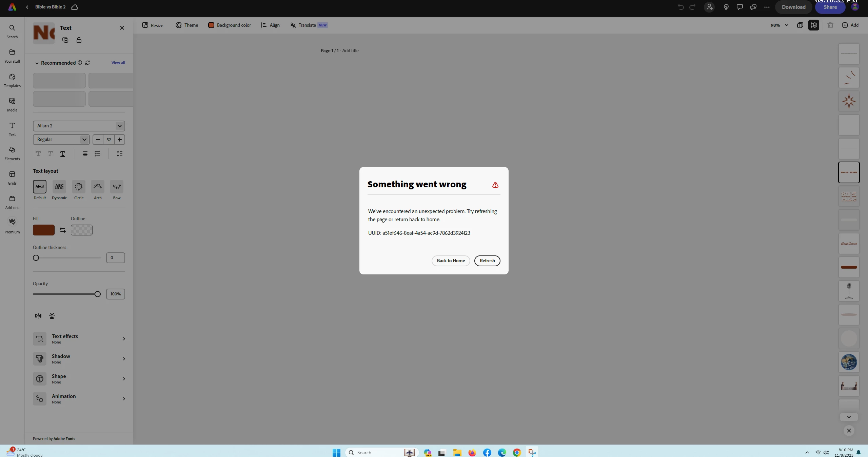Click the duplicate icon under Text heading
Screen dimensions: 868x457
pyautogui.click(x=65, y=40)
